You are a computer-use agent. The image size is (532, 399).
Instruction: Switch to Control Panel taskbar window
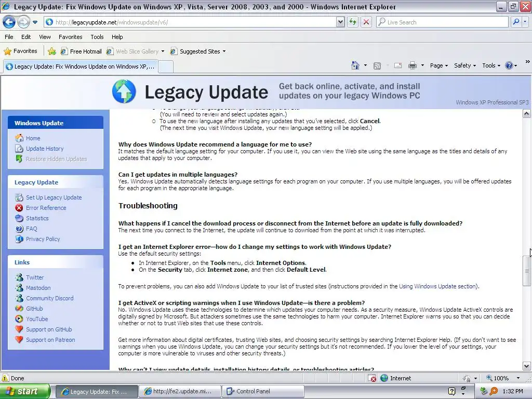pyautogui.click(x=263, y=391)
